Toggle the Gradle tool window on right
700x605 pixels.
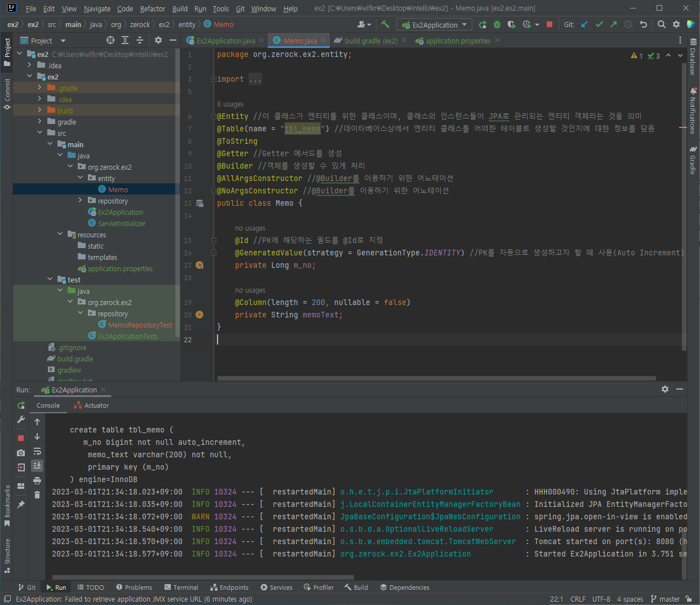(x=693, y=160)
